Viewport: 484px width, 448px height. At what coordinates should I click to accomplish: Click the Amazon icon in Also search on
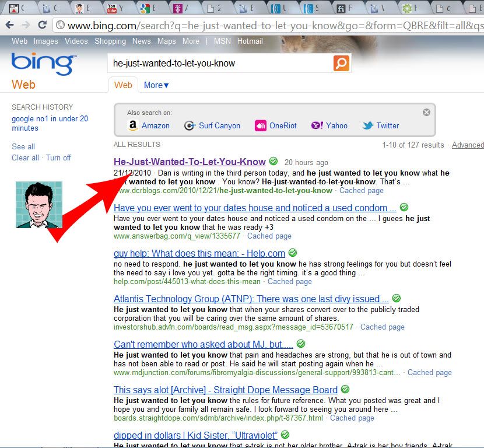click(133, 125)
